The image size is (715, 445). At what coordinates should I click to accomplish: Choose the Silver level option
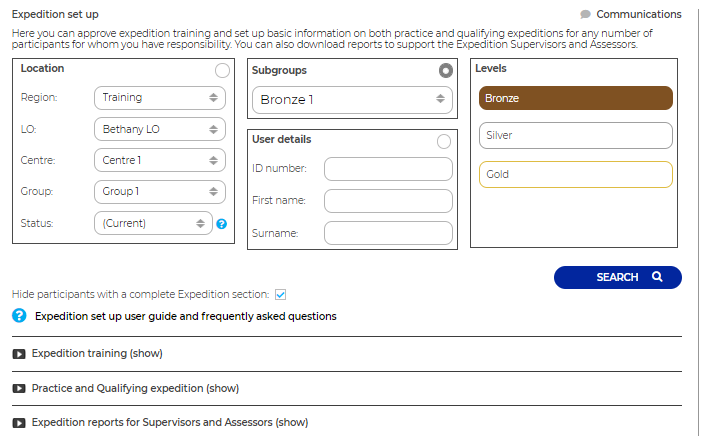click(575, 135)
